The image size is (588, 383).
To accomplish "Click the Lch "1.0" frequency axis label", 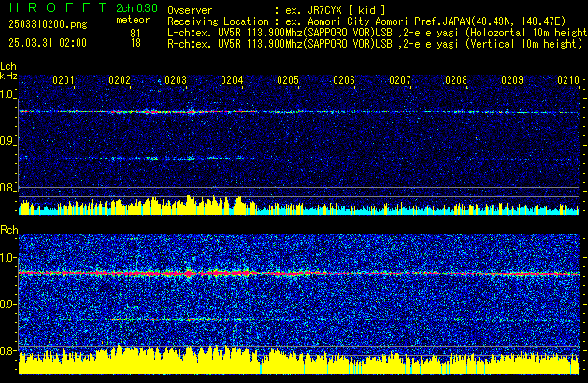I will (x=7, y=94).
